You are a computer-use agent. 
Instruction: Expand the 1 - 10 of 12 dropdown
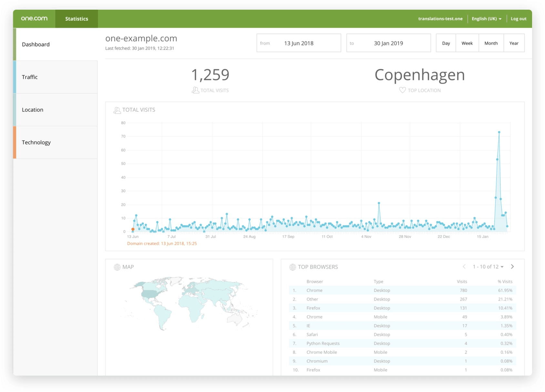coord(488,267)
